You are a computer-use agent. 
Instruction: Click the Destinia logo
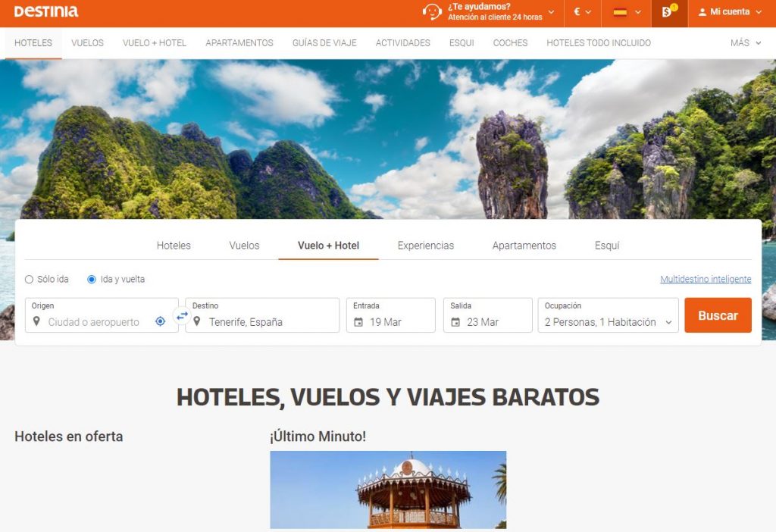tap(46, 12)
